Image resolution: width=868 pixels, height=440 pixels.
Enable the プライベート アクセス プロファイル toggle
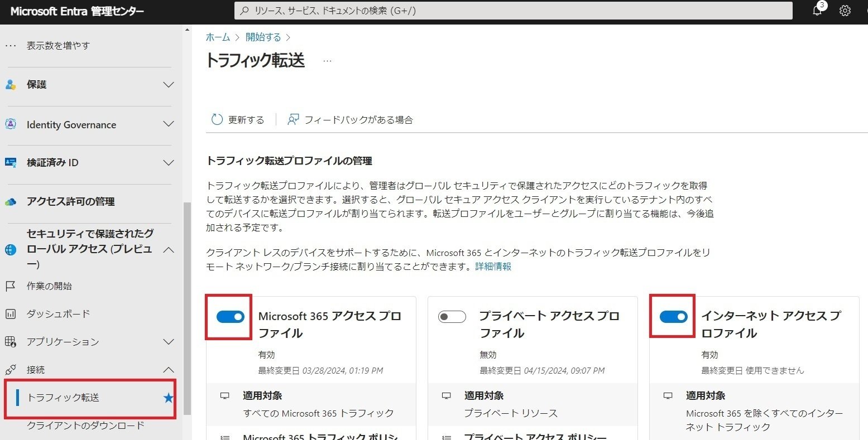coord(452,317)
